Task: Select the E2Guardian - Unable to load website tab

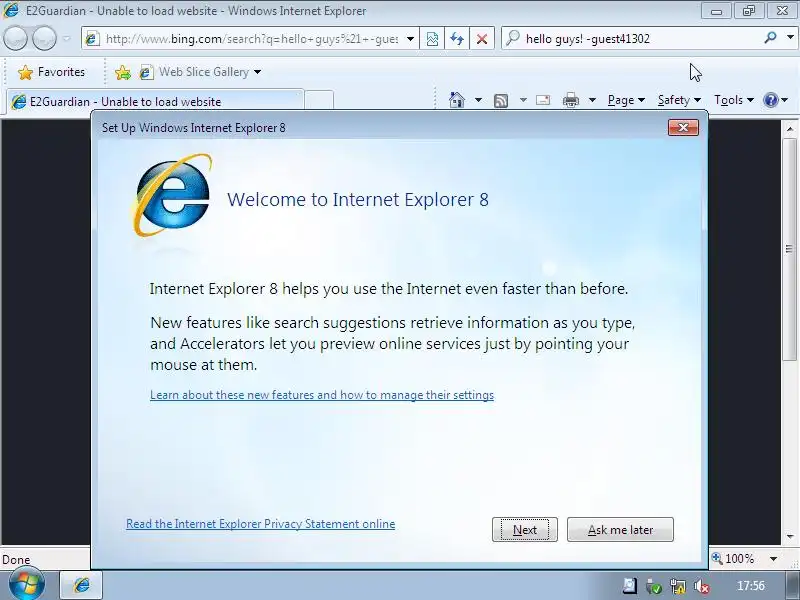Action: pos(156,102)
